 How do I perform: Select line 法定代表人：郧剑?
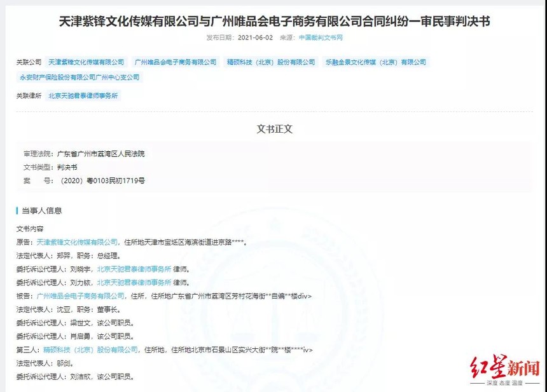coord(45,363)
